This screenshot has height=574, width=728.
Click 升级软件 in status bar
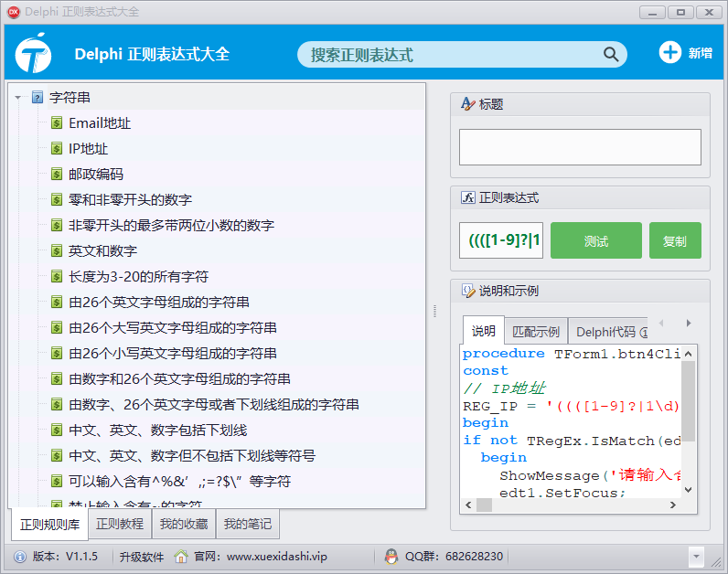click(x=142, y=557)
